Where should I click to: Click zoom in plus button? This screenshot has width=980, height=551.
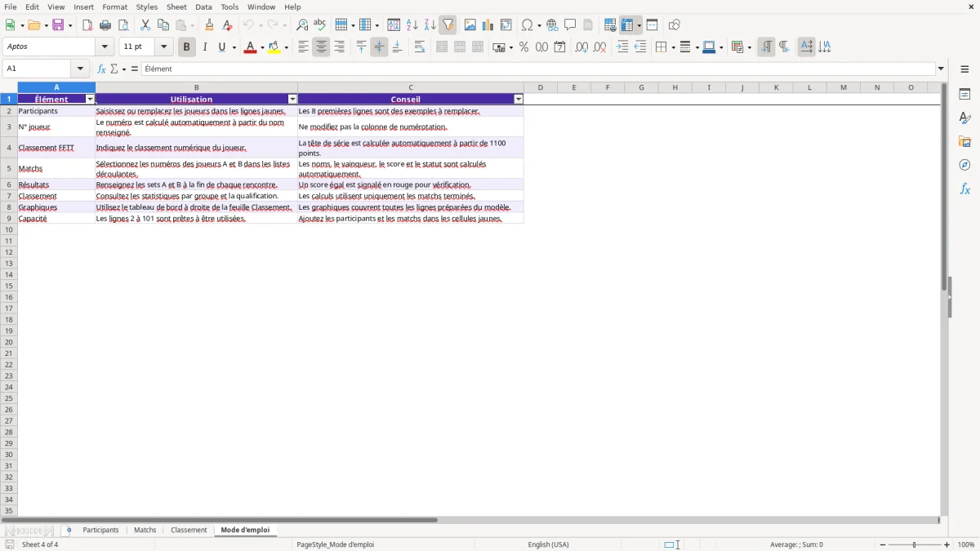(947, 544)
